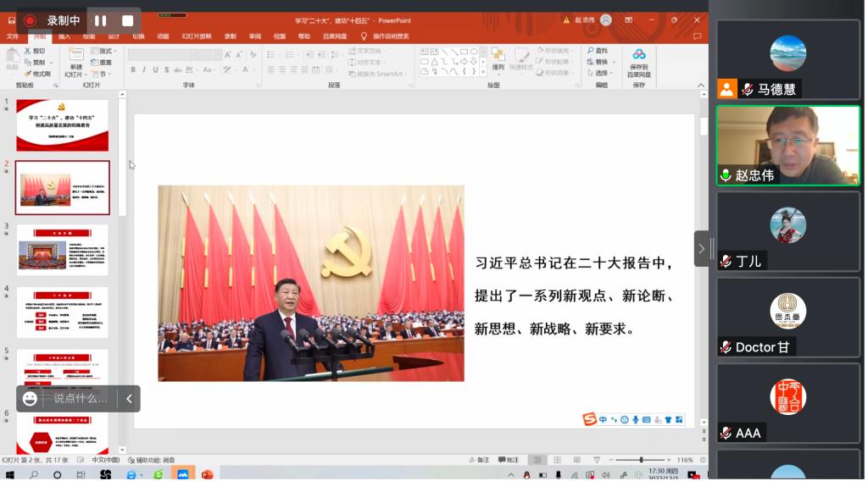Select slide 1 title thumbnail
Viewport: 868px width, 481px height.
(x=62, y=125)
